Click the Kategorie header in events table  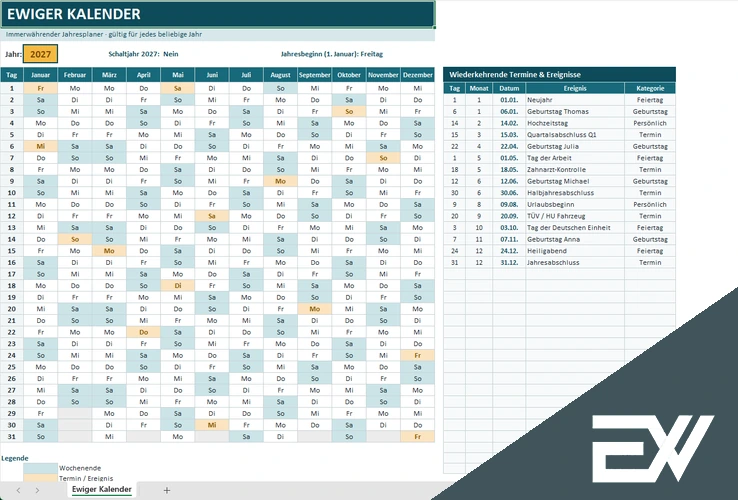(650, 88)
